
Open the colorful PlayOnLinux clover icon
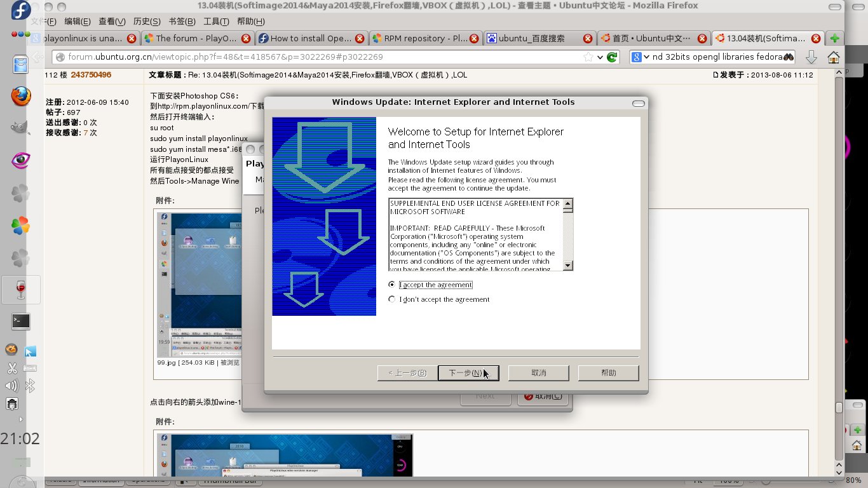(21, 225)
